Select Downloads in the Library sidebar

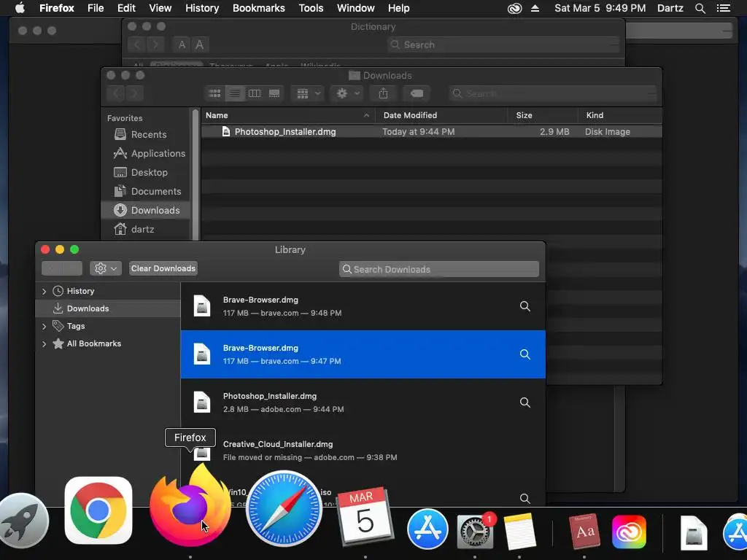(108, 308)
